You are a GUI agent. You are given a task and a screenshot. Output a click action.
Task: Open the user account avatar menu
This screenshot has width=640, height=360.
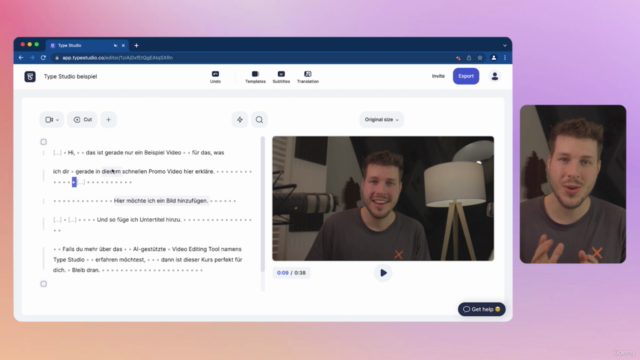click(x=495, y=76)
